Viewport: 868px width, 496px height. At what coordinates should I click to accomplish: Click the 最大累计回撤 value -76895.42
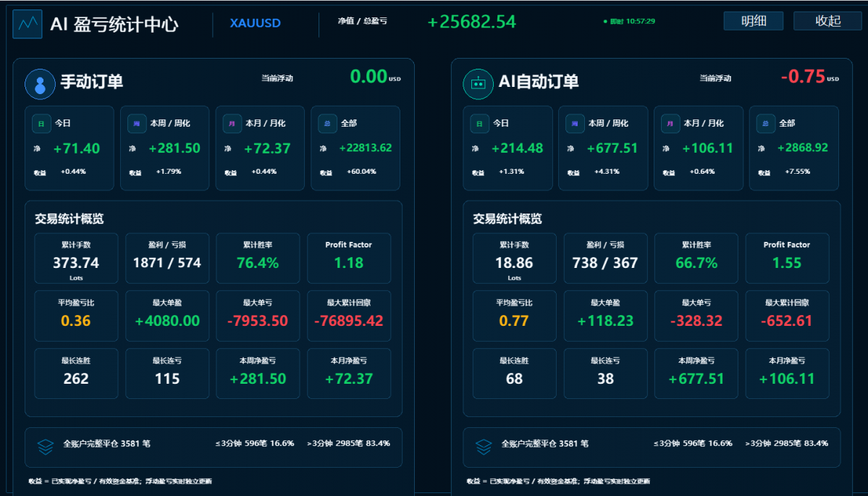coord(349,321)
